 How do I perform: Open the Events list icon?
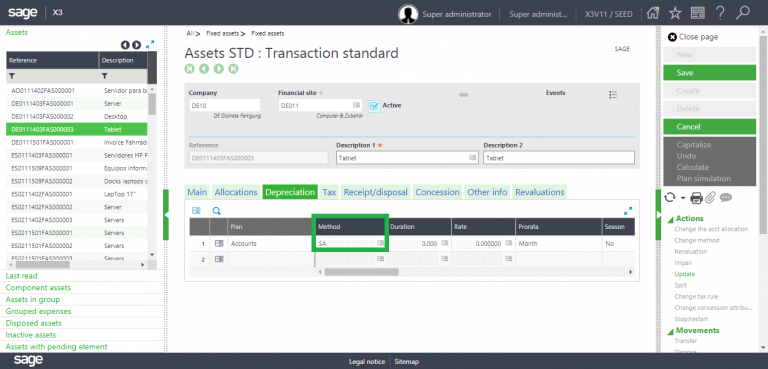[613, 95]
